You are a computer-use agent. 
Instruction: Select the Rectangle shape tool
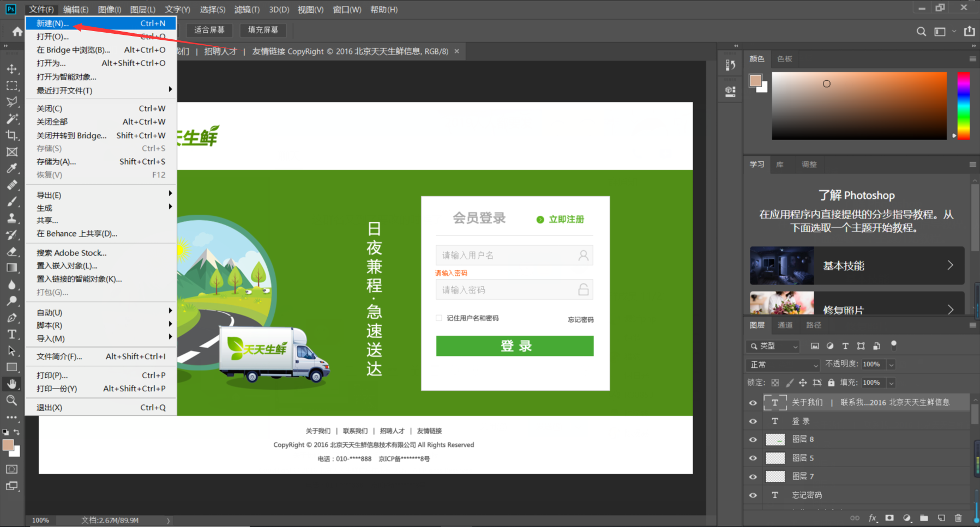(x=11, y=367)
